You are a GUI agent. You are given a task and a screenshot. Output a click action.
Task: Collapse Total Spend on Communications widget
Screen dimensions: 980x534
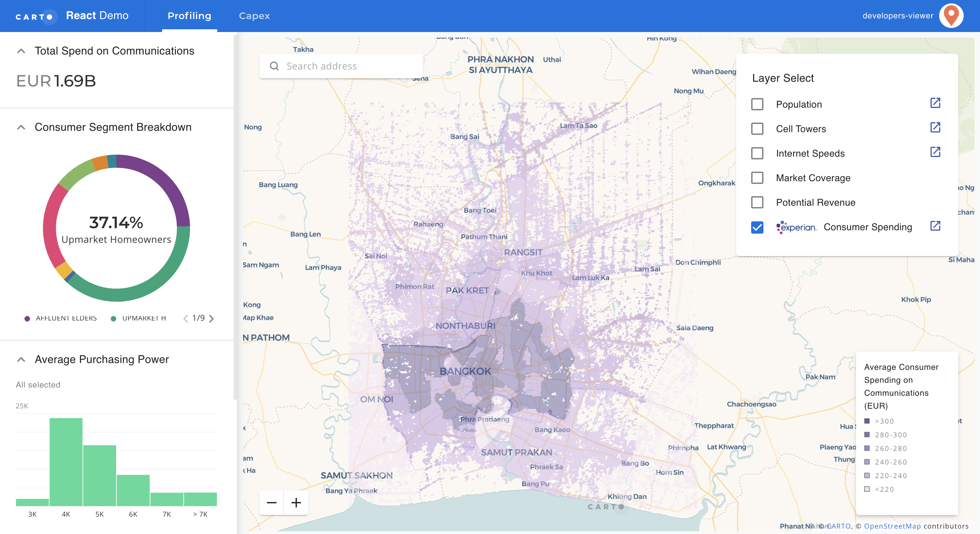[x=21, y=51]
